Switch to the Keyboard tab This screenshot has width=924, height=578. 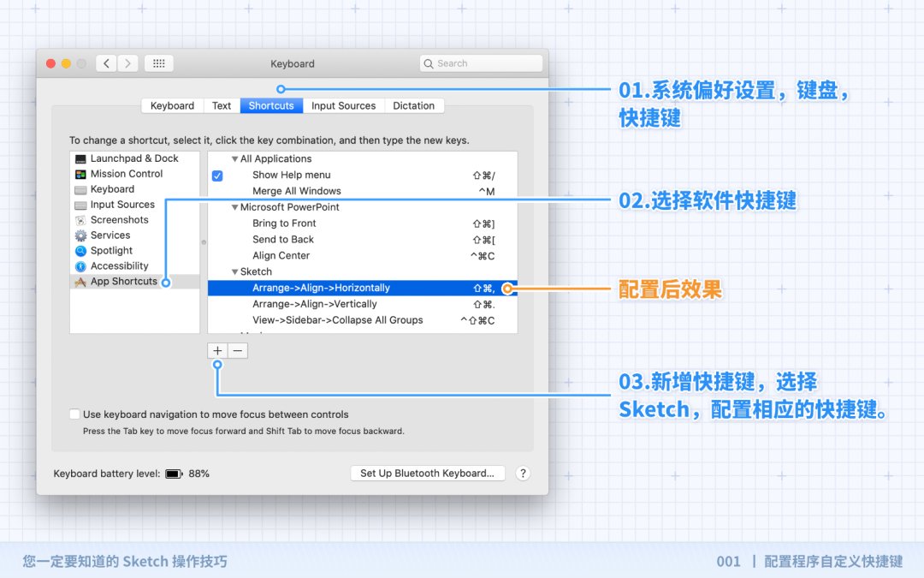pyautogui.click(x=172, y=105)
